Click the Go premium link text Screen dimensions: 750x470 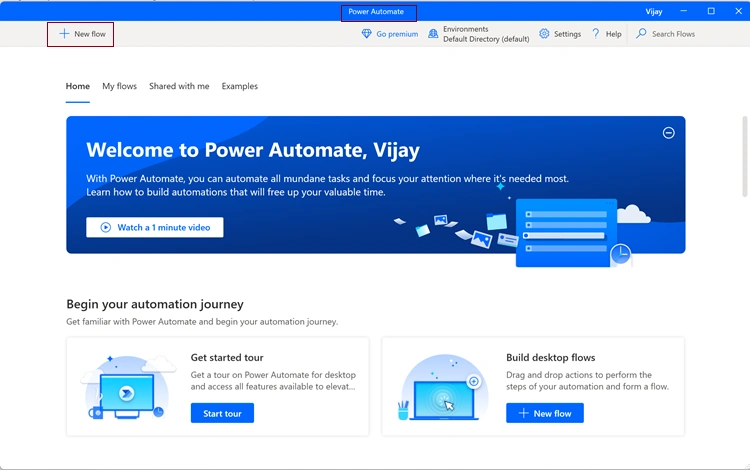coord(397,34)
